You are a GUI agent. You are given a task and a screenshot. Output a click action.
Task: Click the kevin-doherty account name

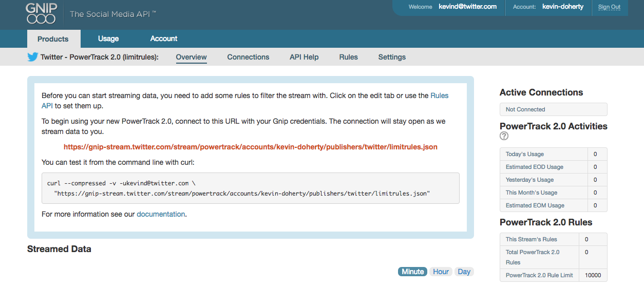pyautogui.click(x=563, y=7)
